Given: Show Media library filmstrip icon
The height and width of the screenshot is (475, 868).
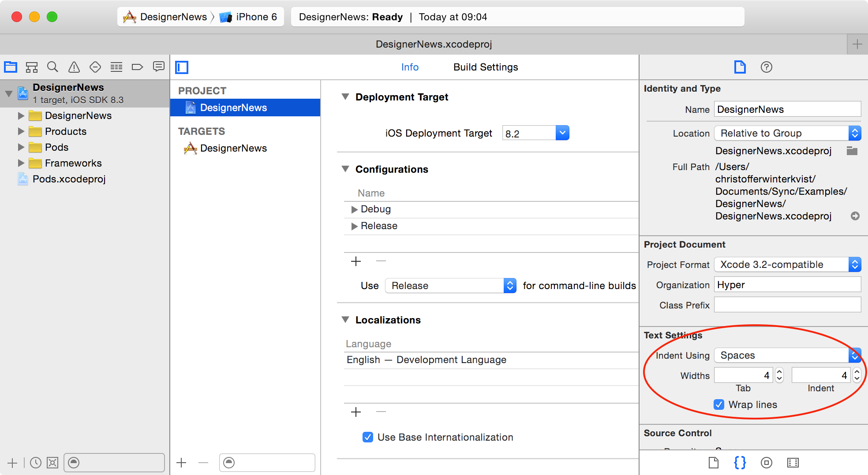Looking at the screenshot, I should coord(793,463).
